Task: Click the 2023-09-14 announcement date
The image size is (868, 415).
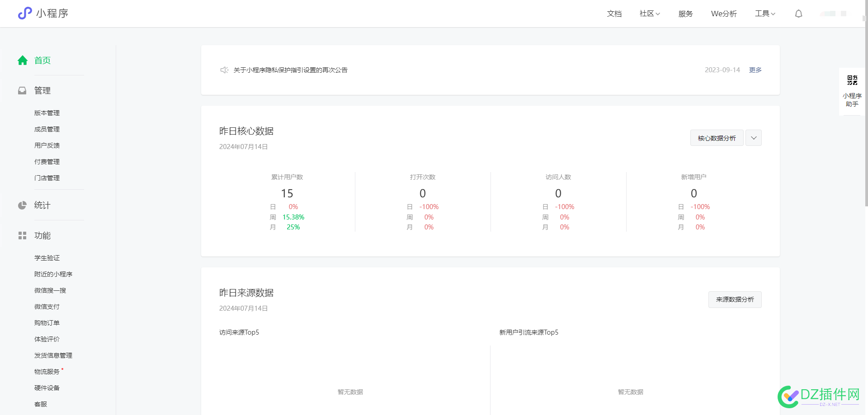Action: [722, 70]
